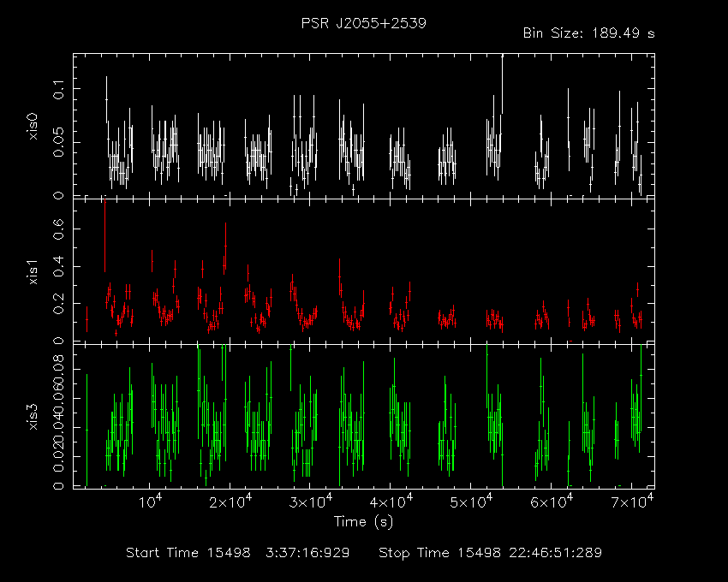Click the 0.1 tick on xis0 axis
Screen dimensions: 728x582
[x=60, y=89]
